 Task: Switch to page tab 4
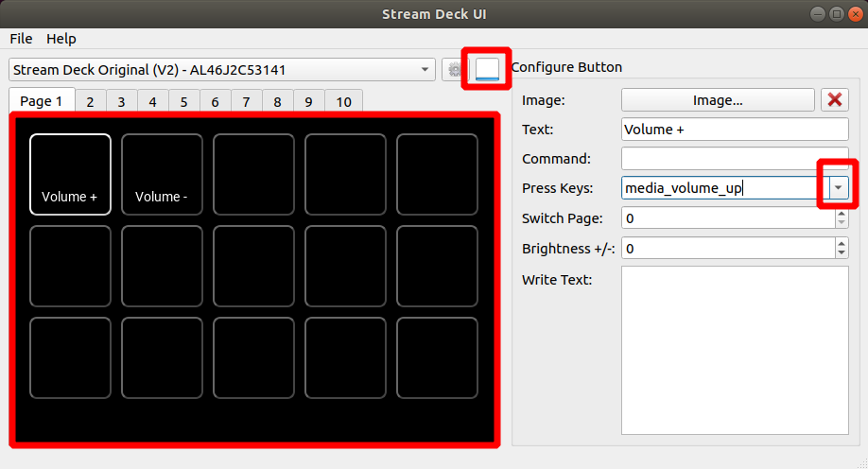pyautogui.click(x=153, y=102)
